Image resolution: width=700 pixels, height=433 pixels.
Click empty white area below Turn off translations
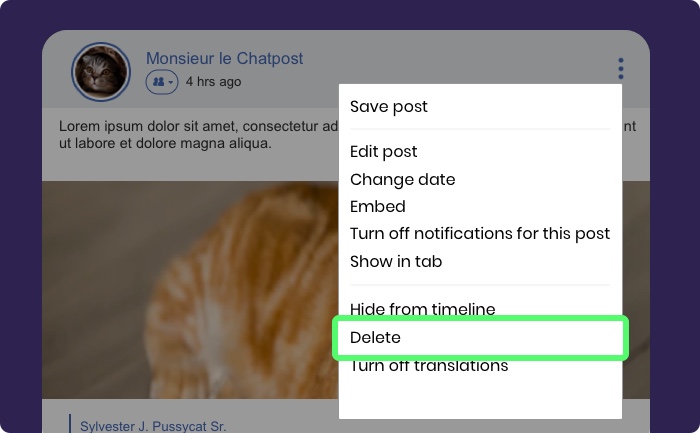coord(480,397)
